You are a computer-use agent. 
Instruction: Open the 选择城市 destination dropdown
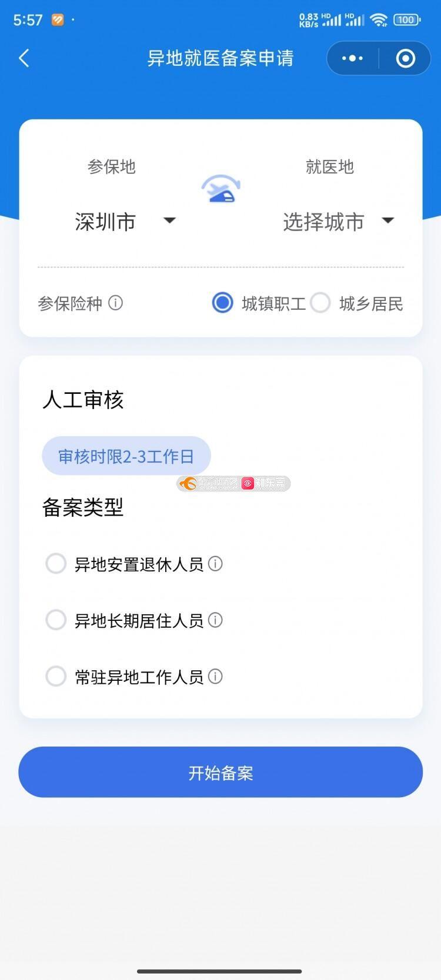338,222
